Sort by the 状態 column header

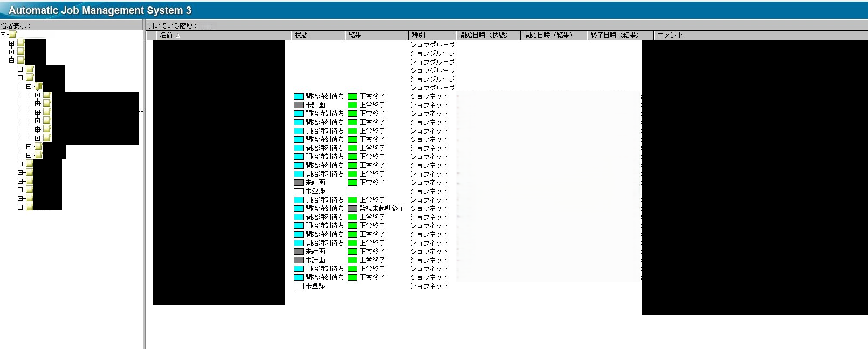318,35
